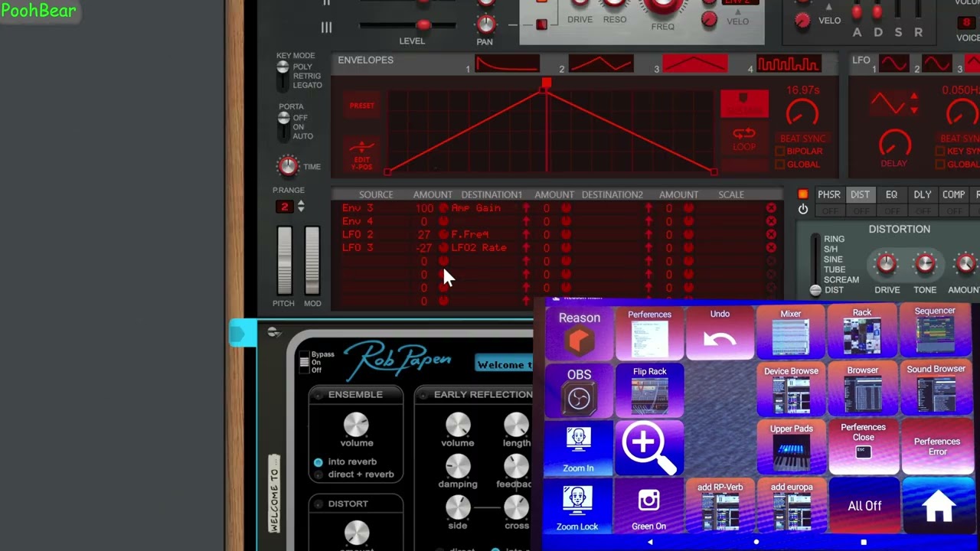Tap the Android back triangle
This screenshot has height=551, width=980.
[649, 543]
